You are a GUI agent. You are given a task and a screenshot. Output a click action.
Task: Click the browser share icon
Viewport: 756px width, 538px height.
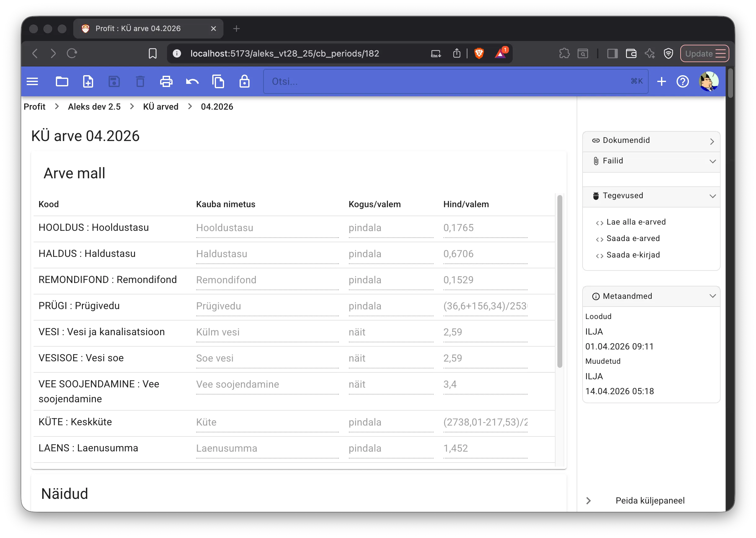[457, 53]
